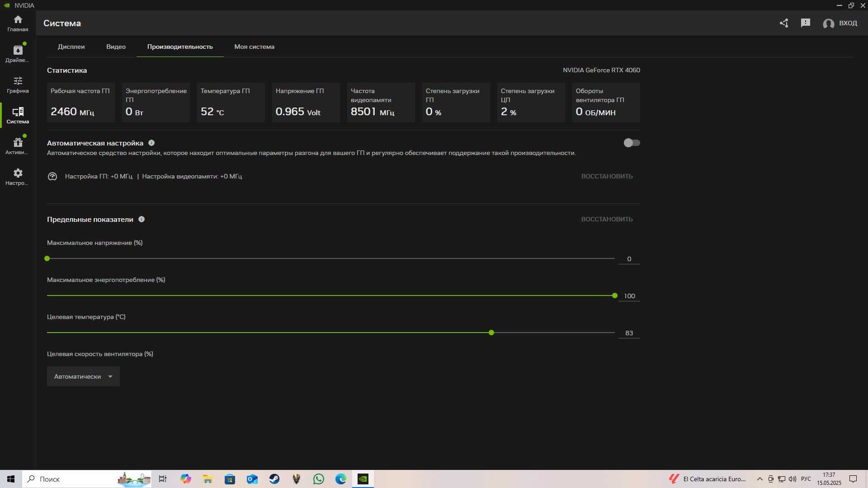Enable the Автоматическая настройка toggle

632,143
